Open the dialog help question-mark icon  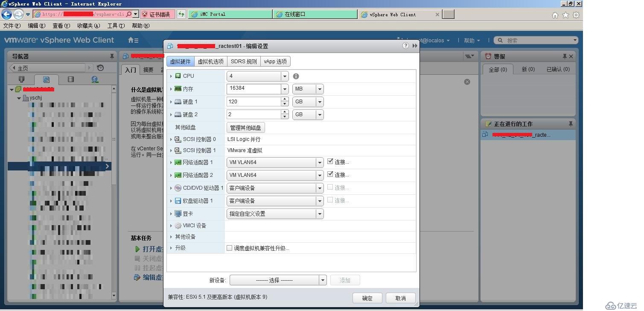[405, 46]
